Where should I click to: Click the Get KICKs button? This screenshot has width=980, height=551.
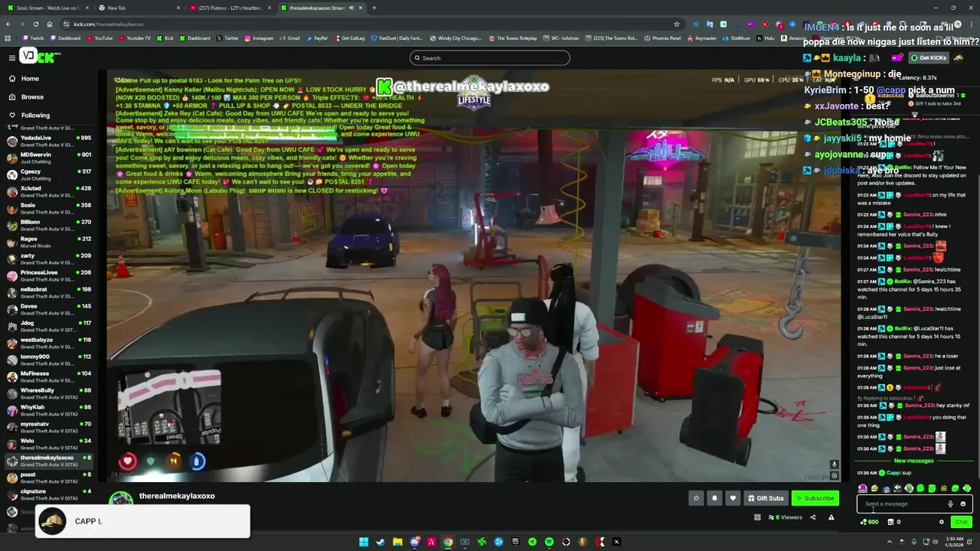[x=929, y=58]
